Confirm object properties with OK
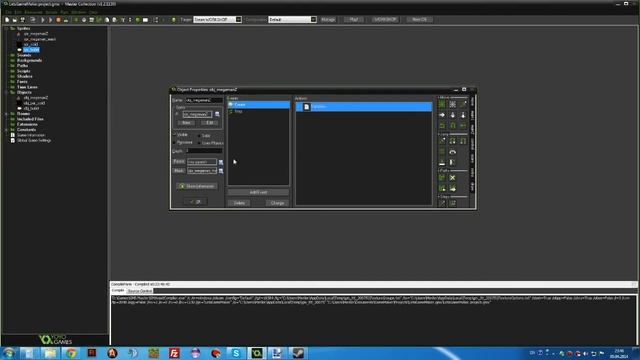This screenshot has width=640, height=360. (x=196, y=202)
